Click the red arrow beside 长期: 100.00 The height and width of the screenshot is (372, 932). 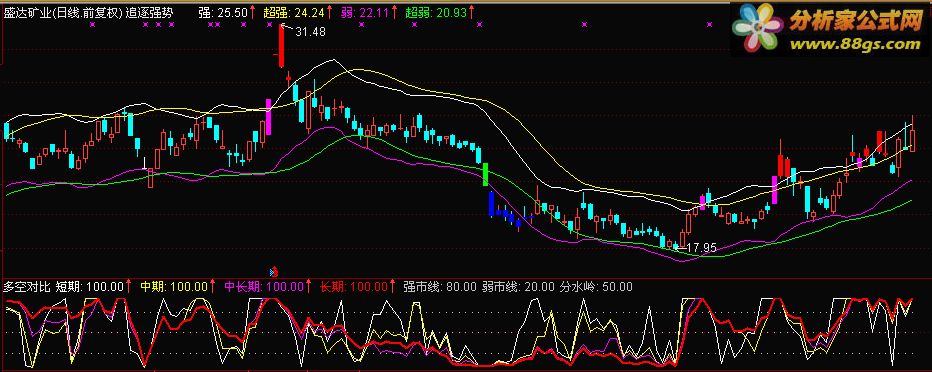392,286
